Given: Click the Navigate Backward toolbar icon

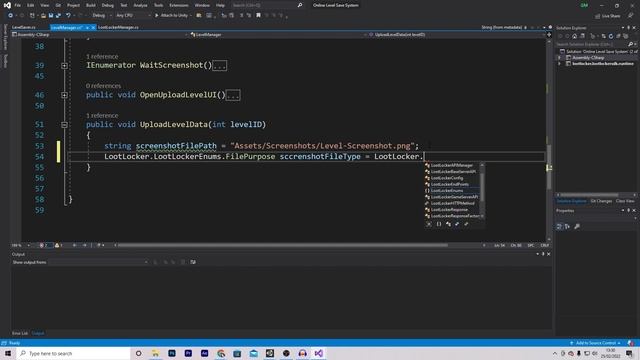Looking at the screenshot, I should (10, 16).
